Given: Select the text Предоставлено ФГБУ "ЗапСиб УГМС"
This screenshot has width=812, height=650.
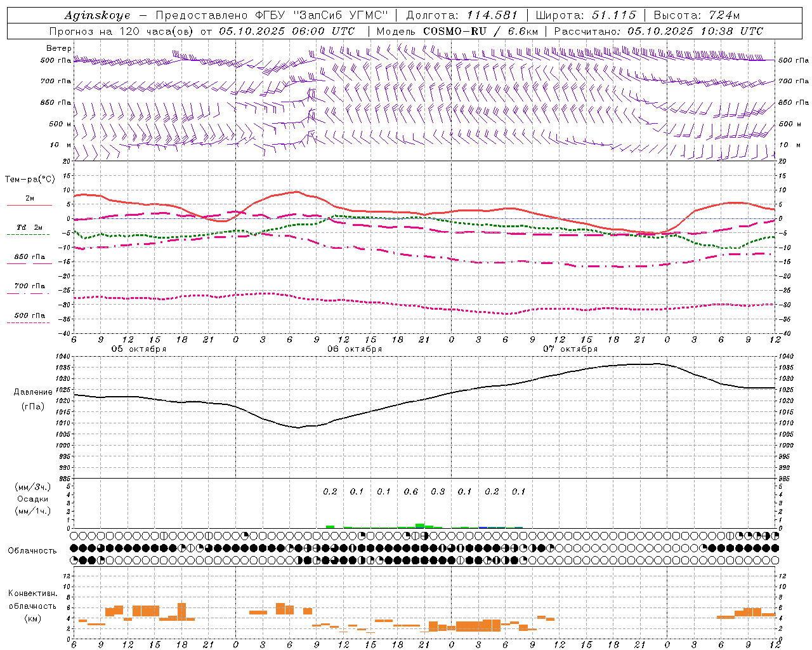Looking at the screenshot, I should tap(272, 15).
